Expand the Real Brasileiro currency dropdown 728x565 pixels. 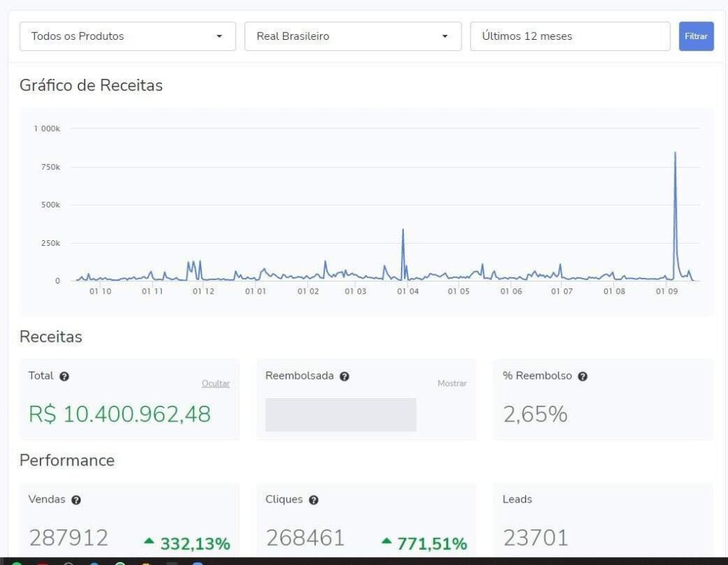coord(353,36)
